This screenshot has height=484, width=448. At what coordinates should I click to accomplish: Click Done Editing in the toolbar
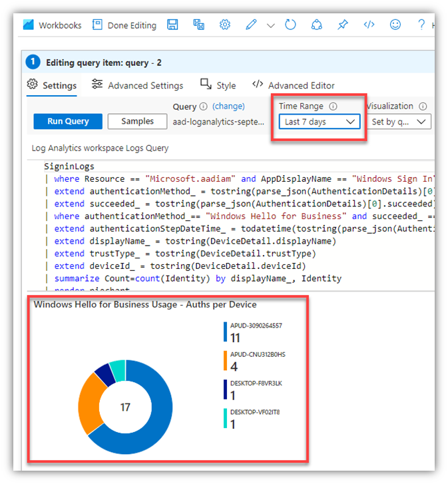tap(124, 25)
